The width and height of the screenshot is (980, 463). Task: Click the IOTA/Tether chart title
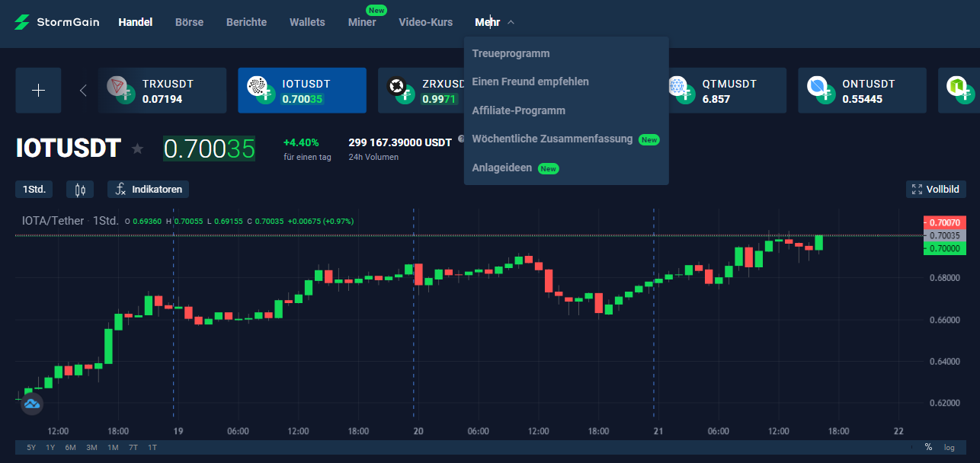coord(53,221)
